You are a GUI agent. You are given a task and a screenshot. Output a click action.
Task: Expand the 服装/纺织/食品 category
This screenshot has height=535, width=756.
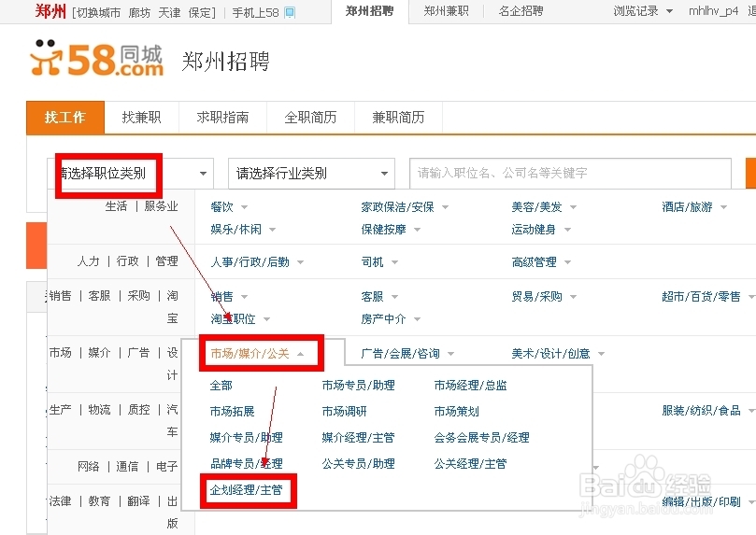(x=706, y=411)
